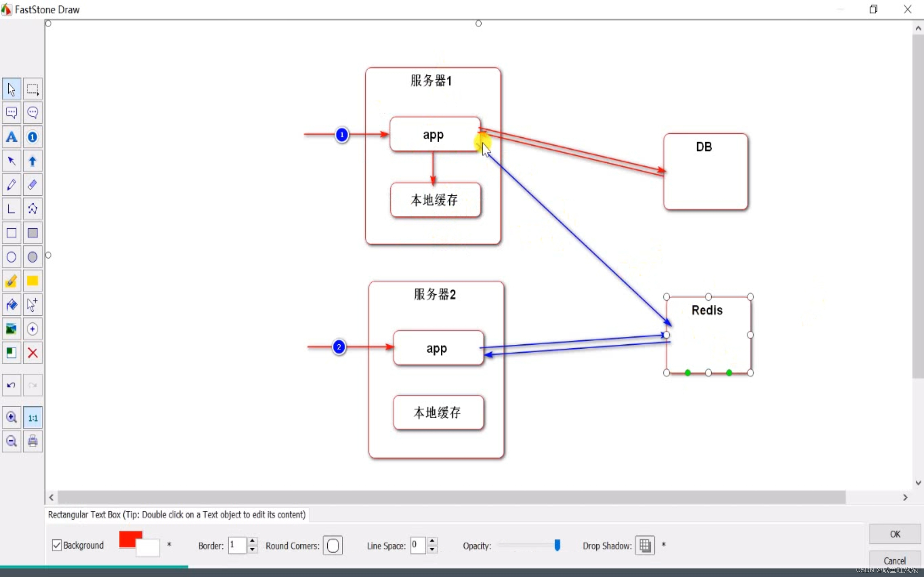Increase Border width with up arrow
The width and height of the screenshot is (924, 577).
click(252, 541)
